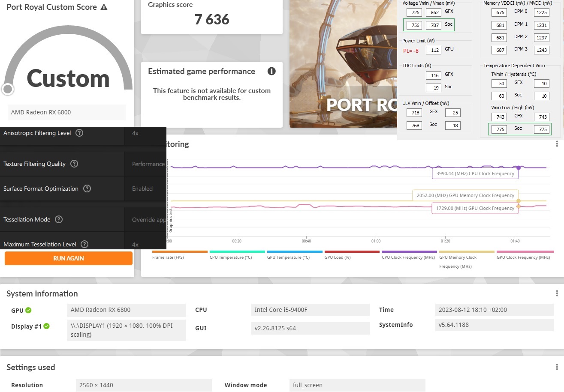Show help for Anisotropic Filtering Level
Screen dimensions: 564x392
79,133
